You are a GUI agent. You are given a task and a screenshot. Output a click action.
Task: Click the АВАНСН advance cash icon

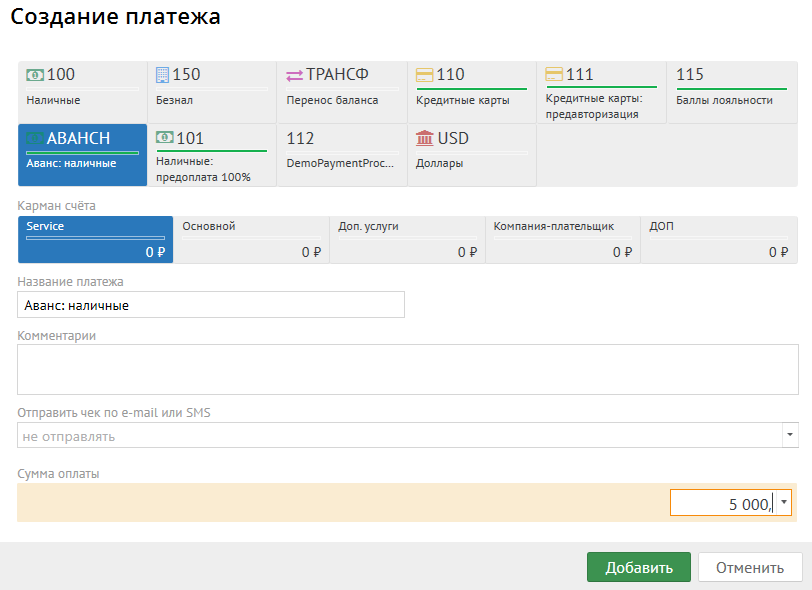point(35,139)
